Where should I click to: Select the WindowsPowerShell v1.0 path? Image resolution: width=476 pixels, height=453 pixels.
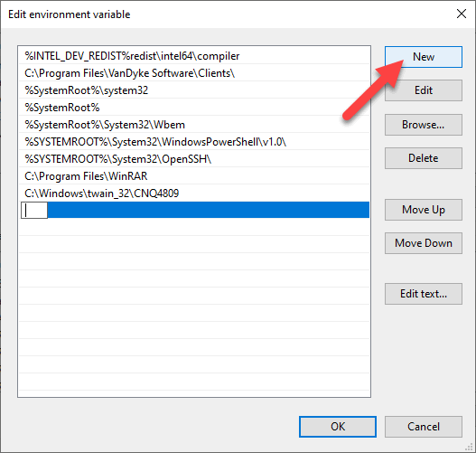tap(194, 142)
